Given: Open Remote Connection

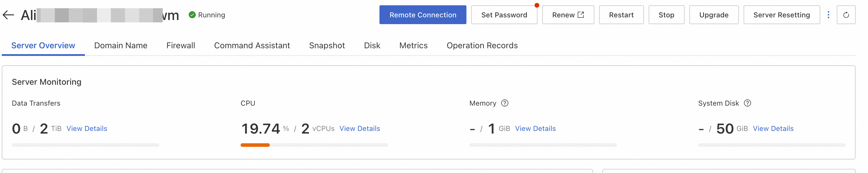Looking at the screenshot, I should [x=423, y=15].
